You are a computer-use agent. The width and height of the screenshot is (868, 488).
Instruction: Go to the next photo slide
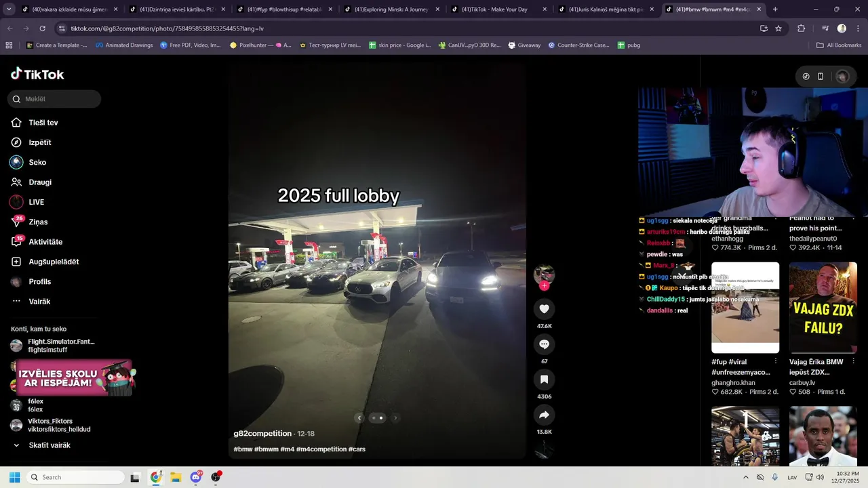pyautogui.click(x=395, y=418)
